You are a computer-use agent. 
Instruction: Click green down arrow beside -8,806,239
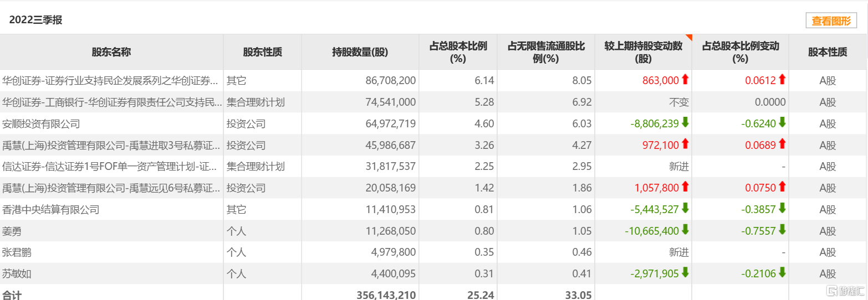pos(685,123)
